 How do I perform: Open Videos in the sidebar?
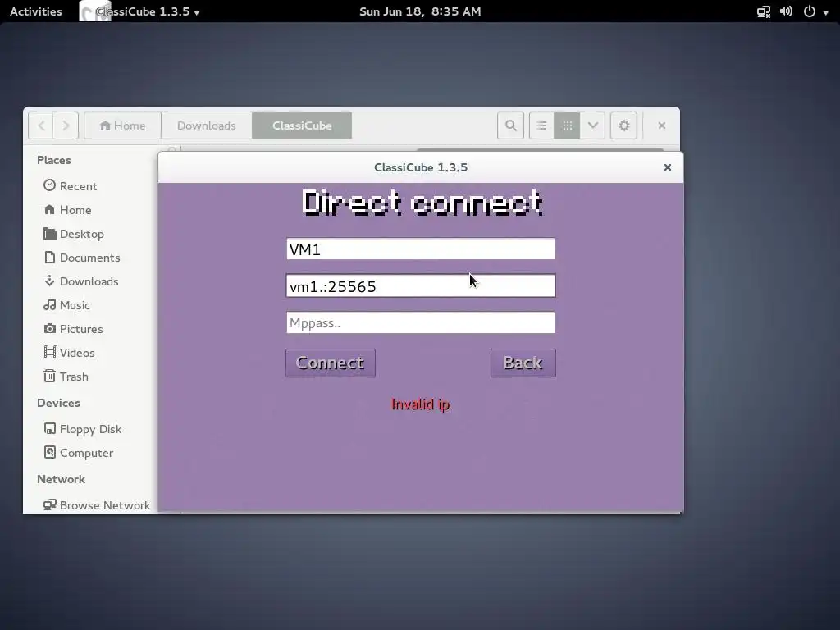tap(69, 353)
